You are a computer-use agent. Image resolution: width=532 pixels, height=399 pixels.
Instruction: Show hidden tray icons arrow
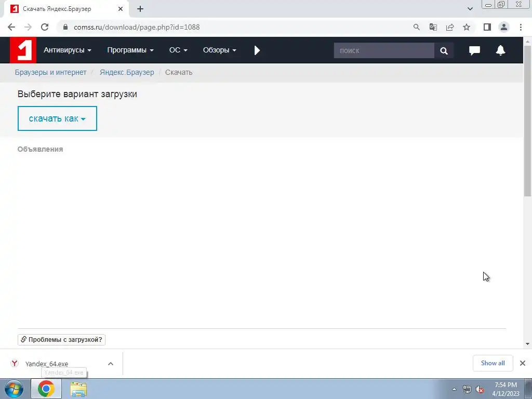coord(454,389)
